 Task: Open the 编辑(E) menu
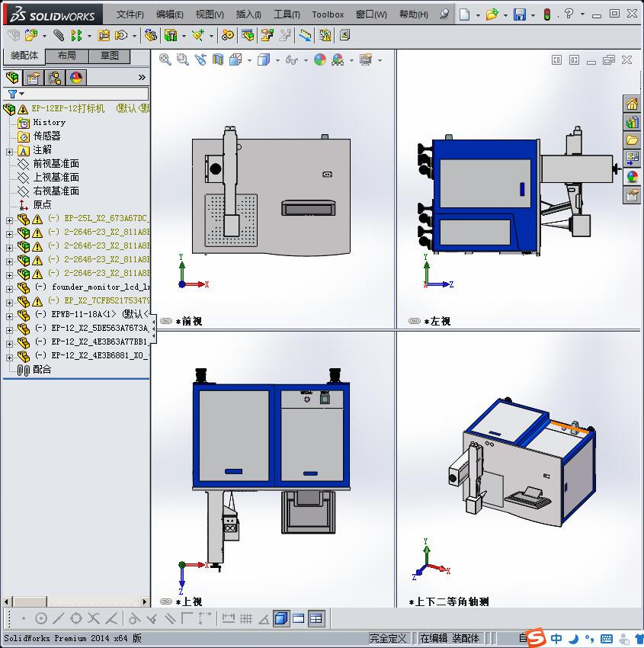tap(169, 14)
